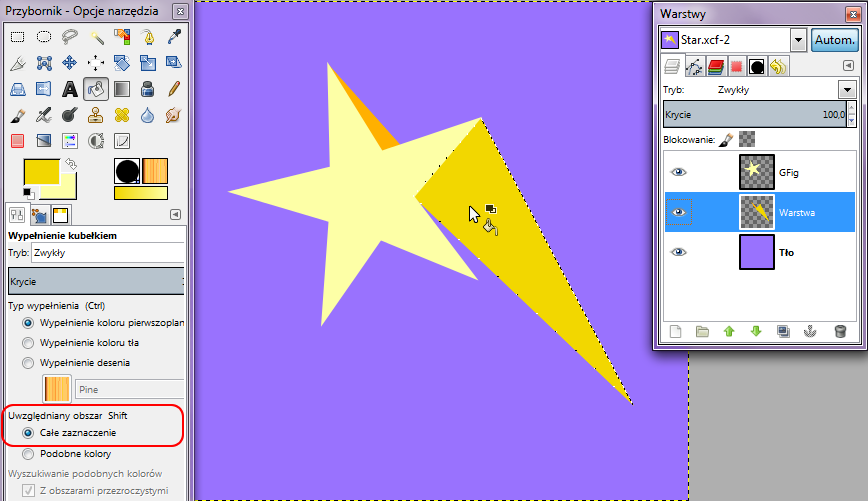Select the Pencil tool
Viewport: 868px width, 501px height.
[x=174, y=89]
